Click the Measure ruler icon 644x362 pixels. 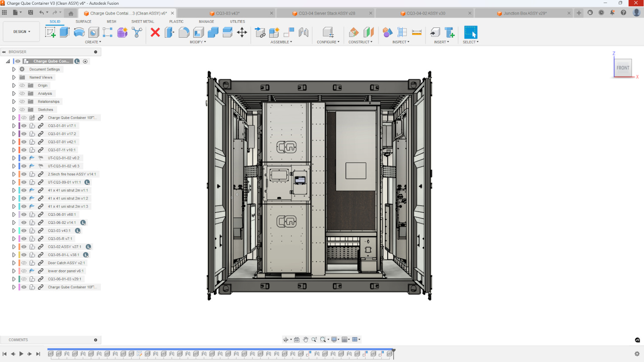[x=416, y=32]
